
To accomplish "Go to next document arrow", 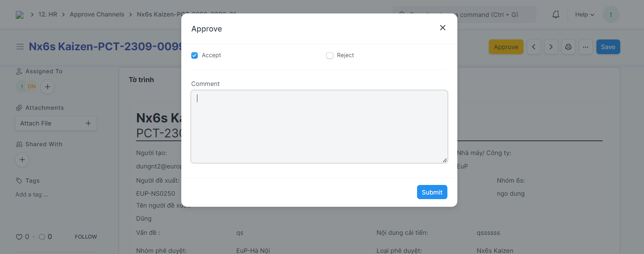I will tap(551, 47).
